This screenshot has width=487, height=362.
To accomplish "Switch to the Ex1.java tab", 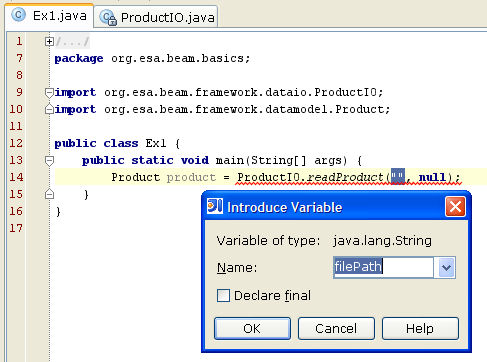I will tap(49, 16).
